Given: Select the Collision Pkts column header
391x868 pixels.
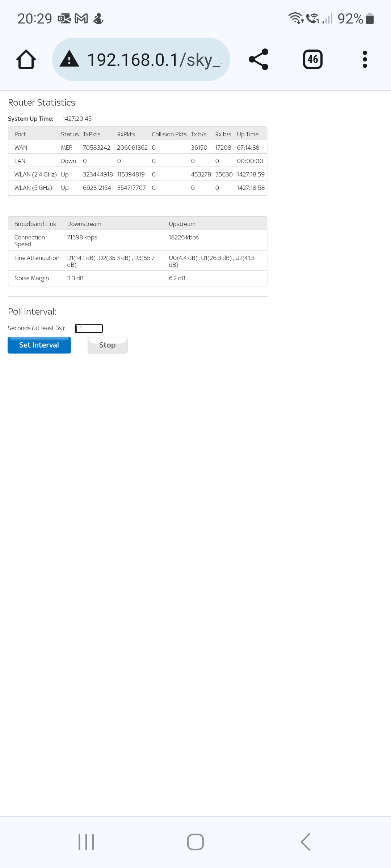Looking at the screenshot, I should point(169,134).
